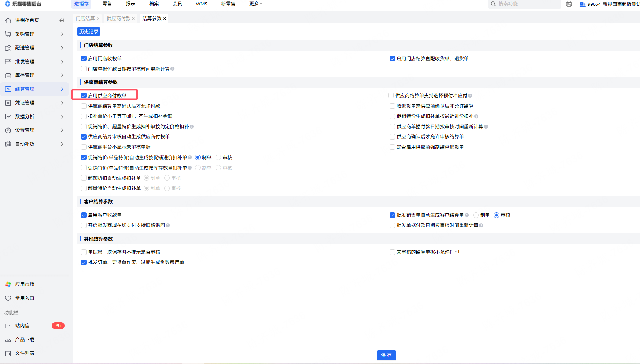Viewport: 640px width, 364px height.
Task: Click help icon beside 促销特价生成扣补单按最近进价扣补
Action: (x=476, y=116)
